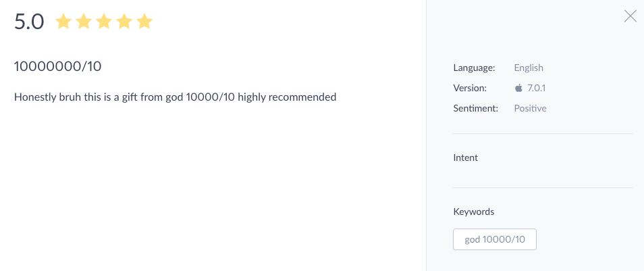Click the 5.0 rating score
Viewport: 644px width, 271px height.
pos(29,22)
